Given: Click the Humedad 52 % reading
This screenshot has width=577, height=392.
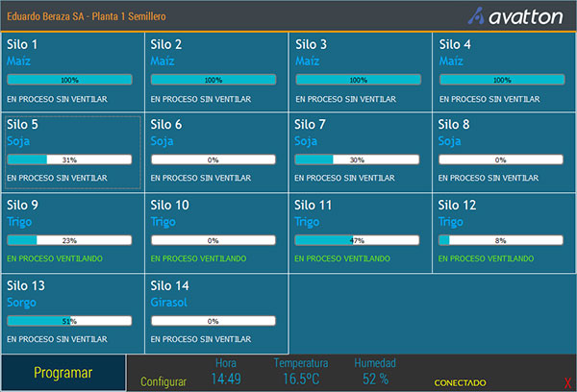Looking at the screenshot, I should [x=375, y=380].
